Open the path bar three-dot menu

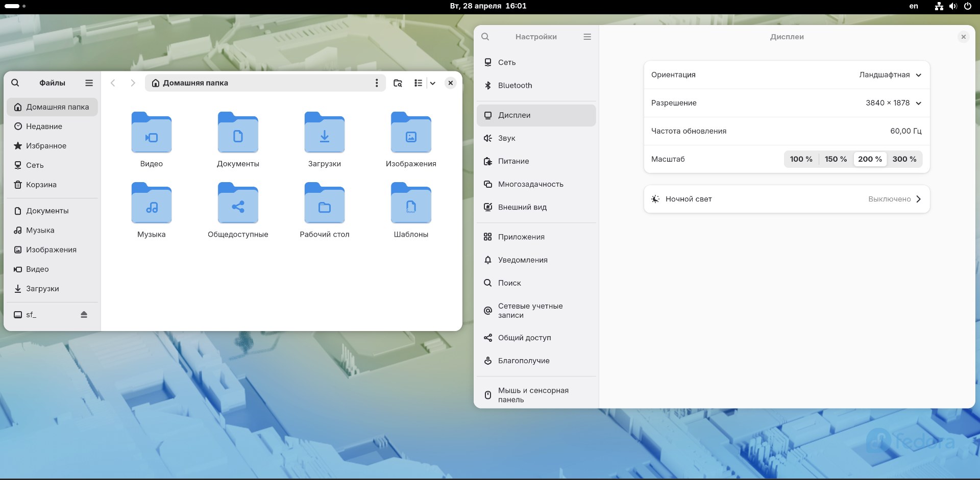tap(377, 83)
